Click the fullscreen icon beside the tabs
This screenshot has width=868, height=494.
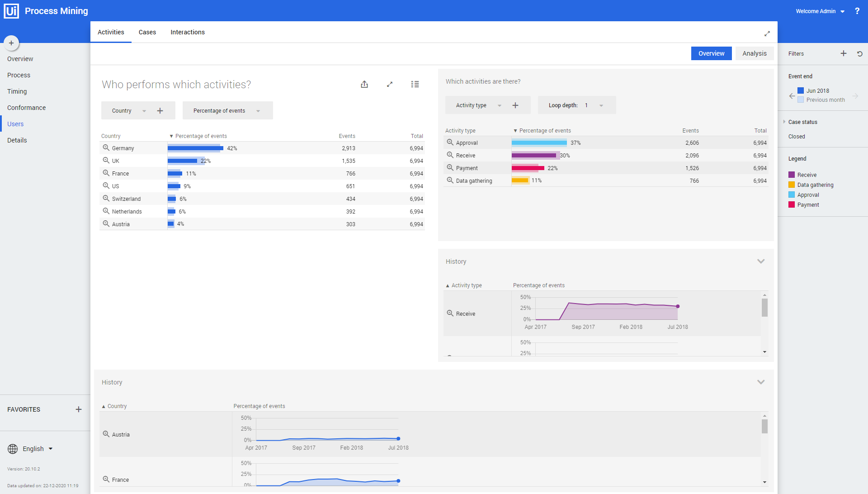pyautogui.click(x=767, y=33)
